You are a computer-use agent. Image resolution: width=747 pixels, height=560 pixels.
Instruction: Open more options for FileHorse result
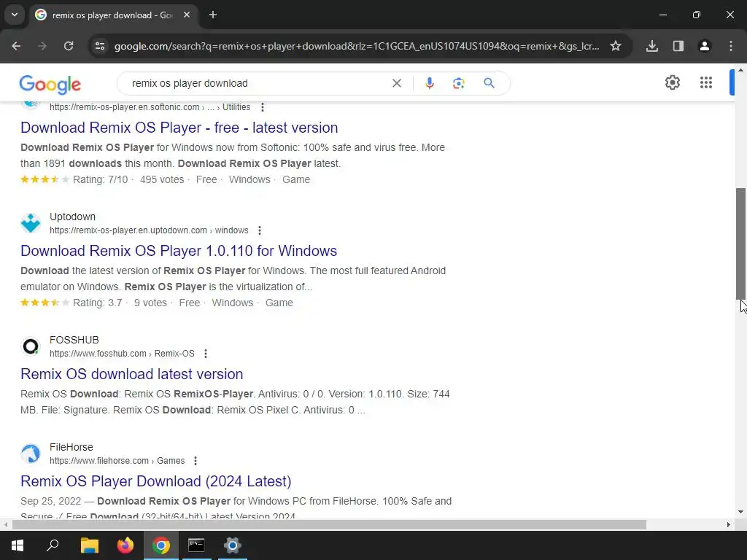pyautogui.click(x=196, y=461)
